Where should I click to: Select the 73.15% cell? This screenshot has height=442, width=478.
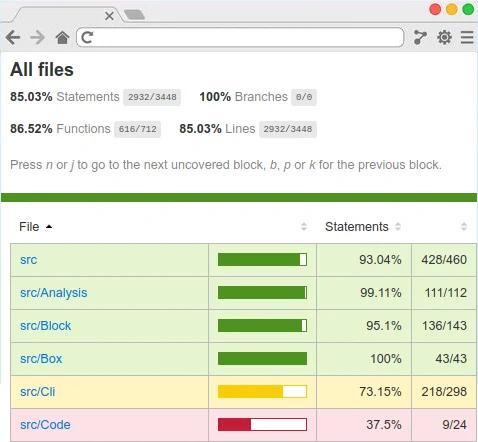364,392
